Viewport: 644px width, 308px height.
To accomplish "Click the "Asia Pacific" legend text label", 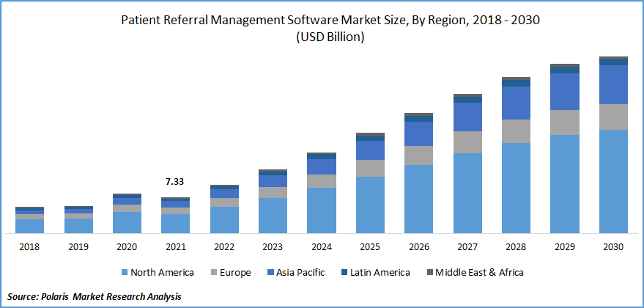I will tap(300, 272).
